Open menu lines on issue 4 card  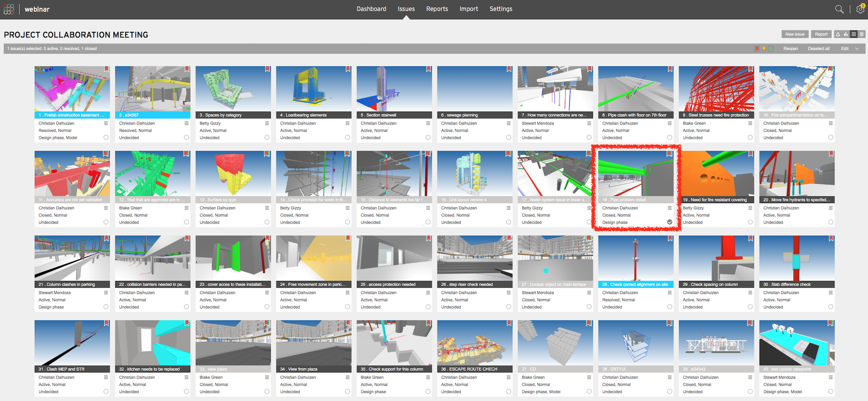[x=347, y=123]
